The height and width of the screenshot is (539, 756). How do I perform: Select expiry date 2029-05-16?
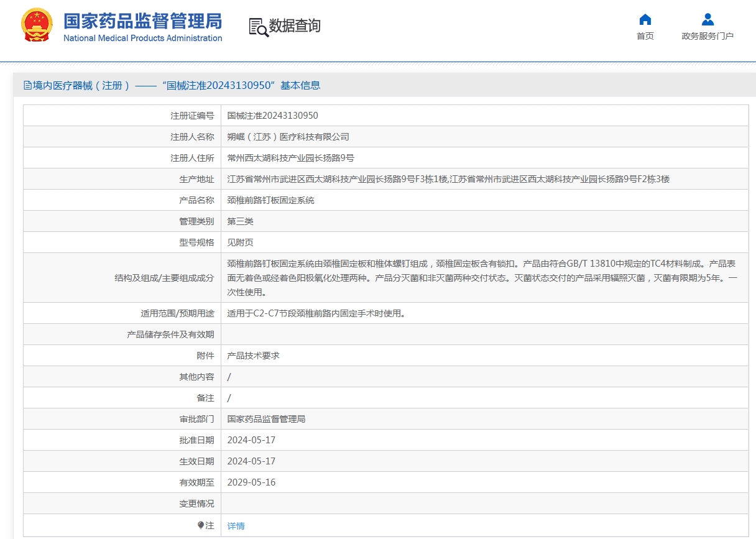coord(251,482)
